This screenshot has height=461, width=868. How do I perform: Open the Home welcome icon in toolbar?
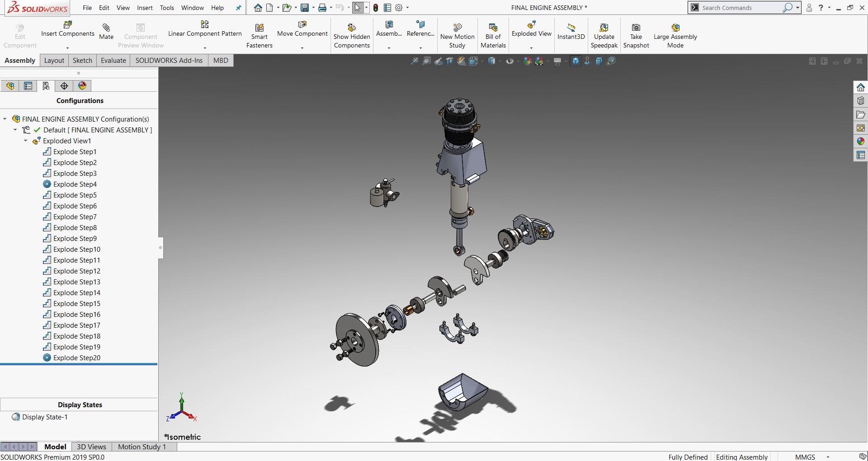coord(258,8)
